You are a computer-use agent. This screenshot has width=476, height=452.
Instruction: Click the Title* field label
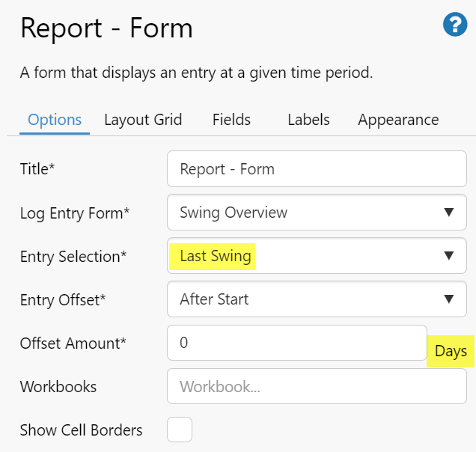(x=37, y=169)
